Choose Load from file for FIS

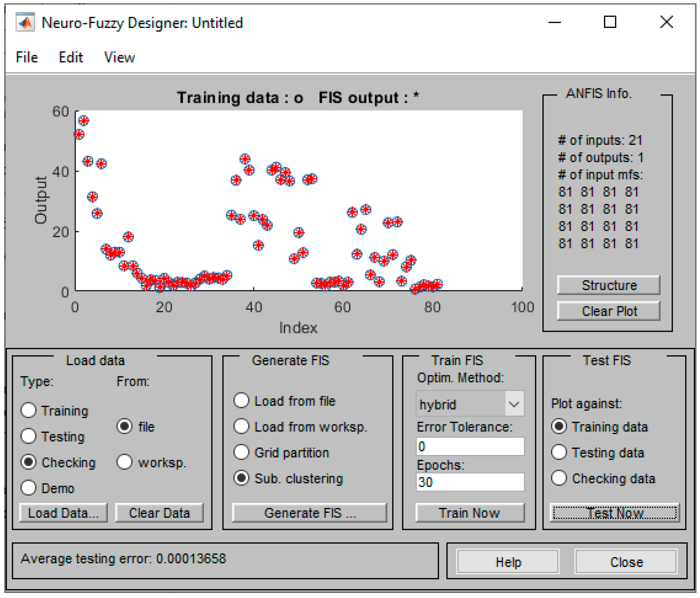point(241,401)
